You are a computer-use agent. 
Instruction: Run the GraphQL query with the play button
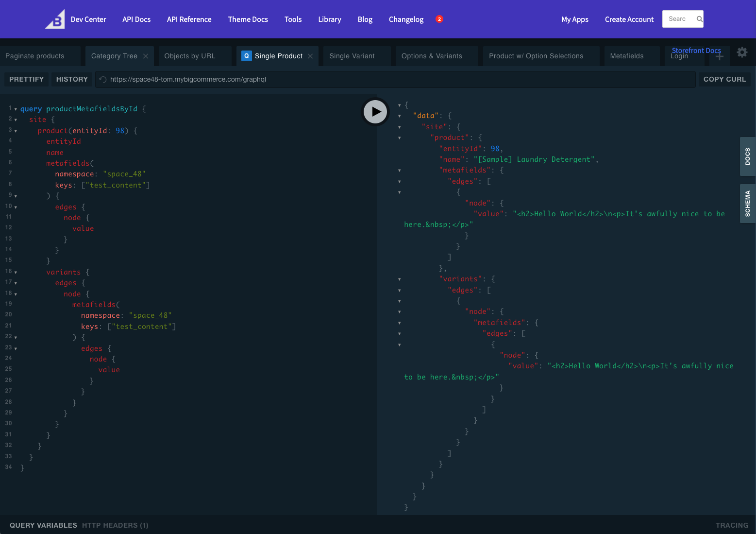pyautogui.click(x=375, y=112)
